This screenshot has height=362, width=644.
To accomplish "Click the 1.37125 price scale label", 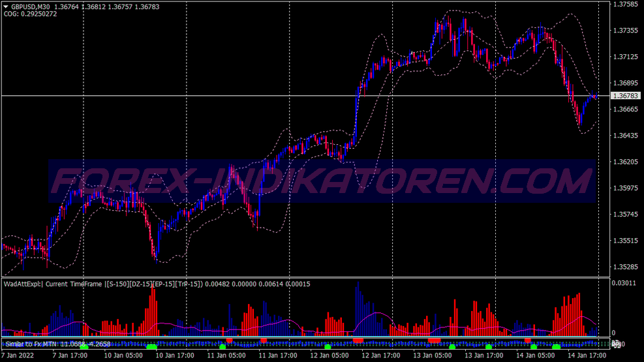I will coord(626,57).
